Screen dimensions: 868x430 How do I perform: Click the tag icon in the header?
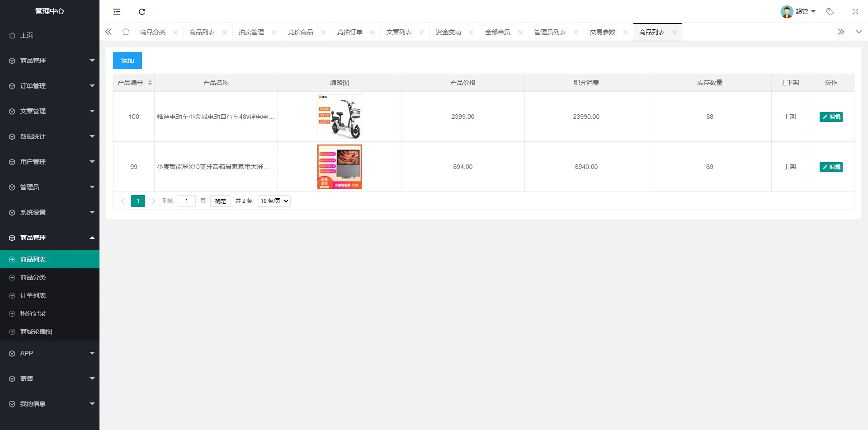[830, 12]
